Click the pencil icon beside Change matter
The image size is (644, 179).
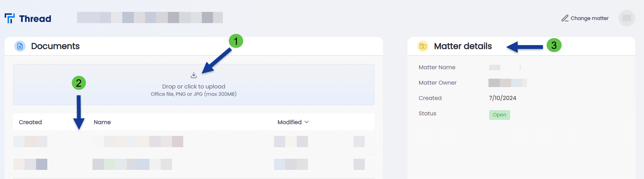[565, 18]
